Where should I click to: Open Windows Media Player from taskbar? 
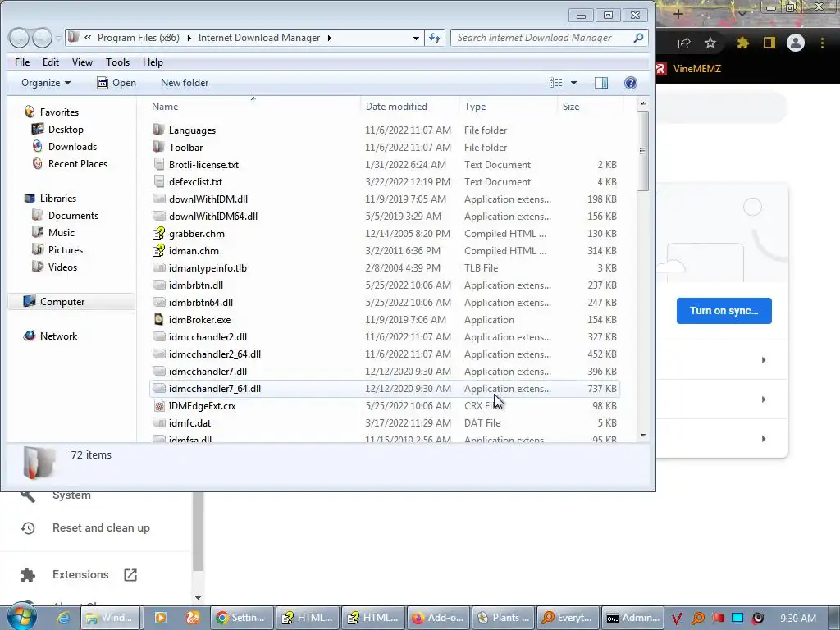pos(160,618)
